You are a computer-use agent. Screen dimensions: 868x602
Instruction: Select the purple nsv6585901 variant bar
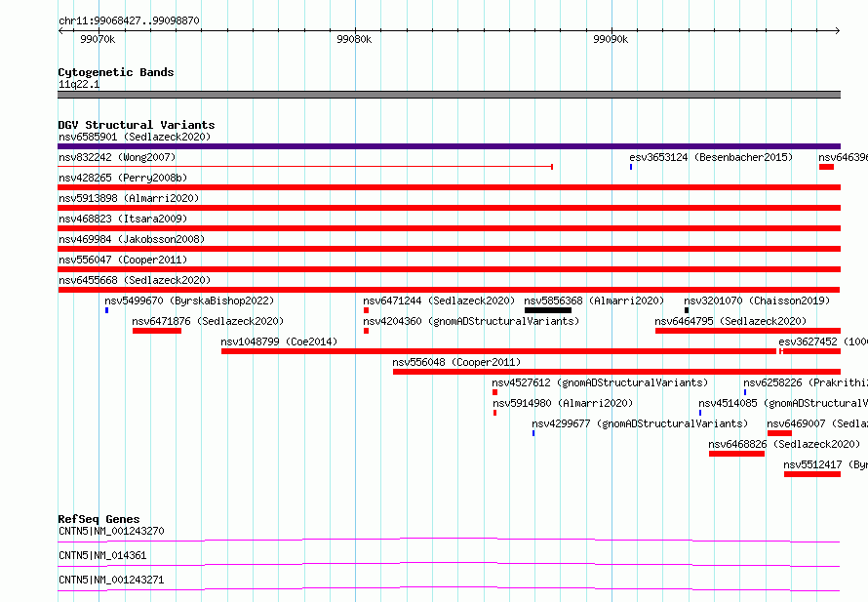(449, 146)
